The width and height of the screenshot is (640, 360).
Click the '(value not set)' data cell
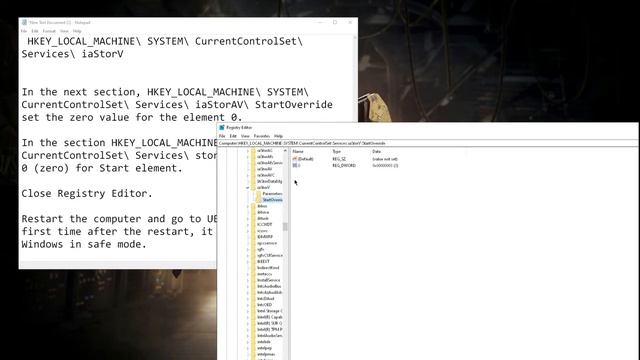[385, 159]
